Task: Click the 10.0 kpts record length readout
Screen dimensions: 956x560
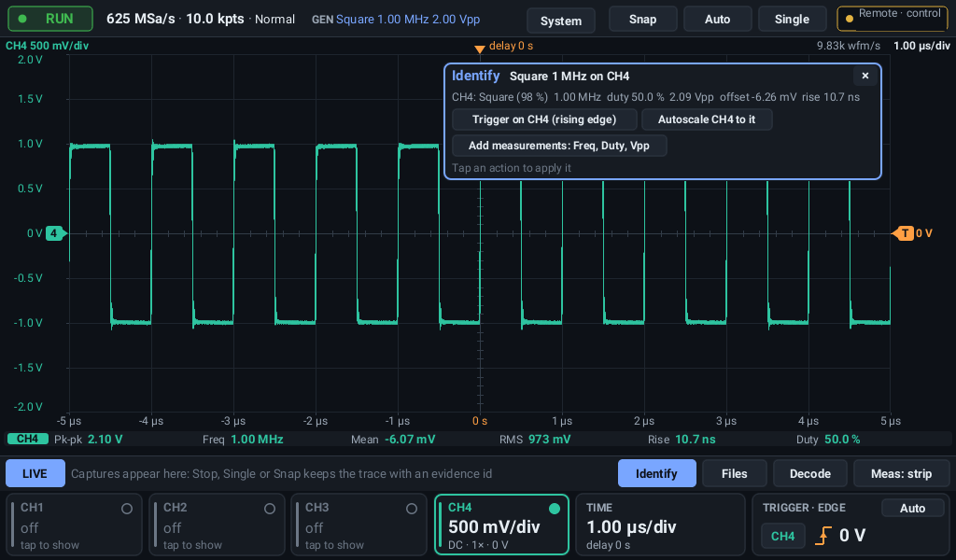Action: click(216, 19)
